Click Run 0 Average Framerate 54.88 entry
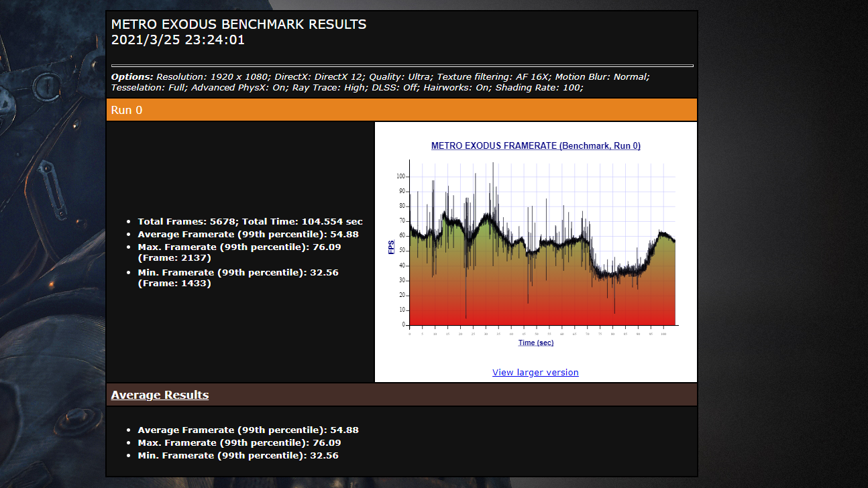 pyautogui.click(x=248, y=234)
